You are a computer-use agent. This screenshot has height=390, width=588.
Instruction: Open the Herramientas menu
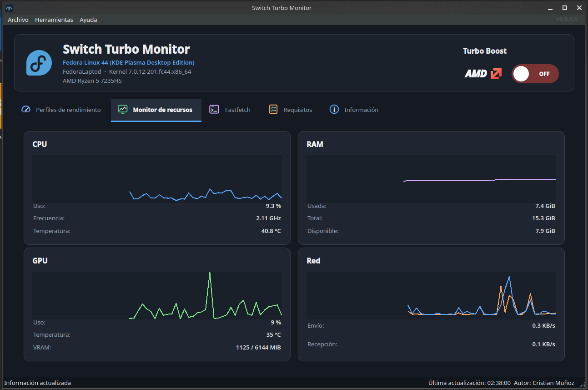coord(54,20)
